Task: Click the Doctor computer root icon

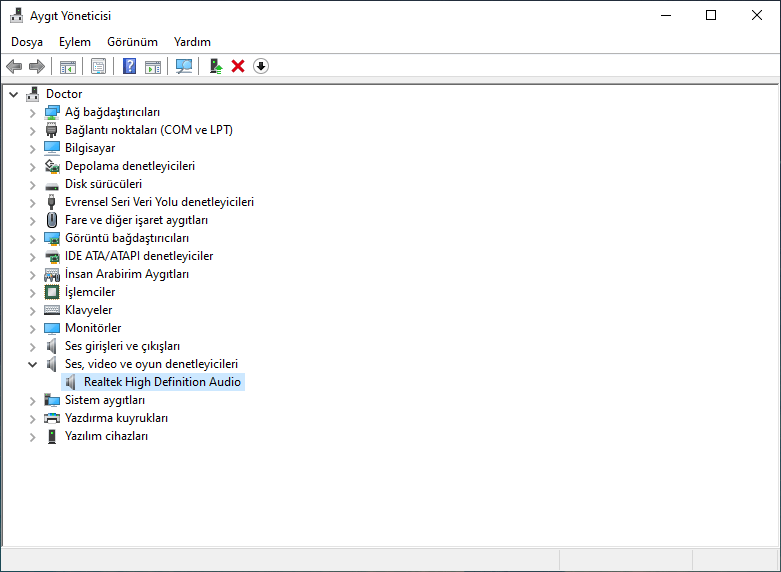Action: coord(33,94)
